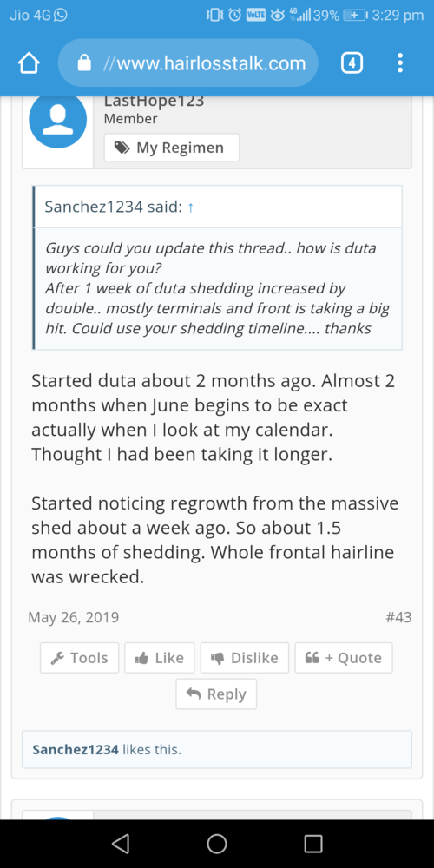The image size is (434, 868).
Task: Tap the Android back navigation button
Action: click(120, 843)
